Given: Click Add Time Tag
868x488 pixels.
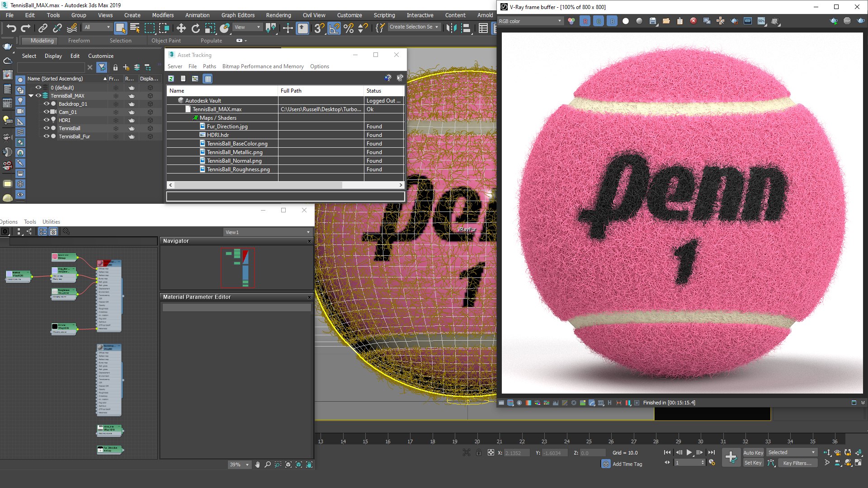Looking at the screenshot, I should click(627, 464).
